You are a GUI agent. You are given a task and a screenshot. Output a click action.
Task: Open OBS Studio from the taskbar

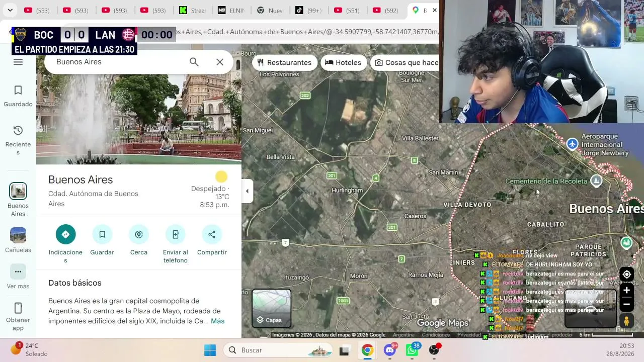434,350
